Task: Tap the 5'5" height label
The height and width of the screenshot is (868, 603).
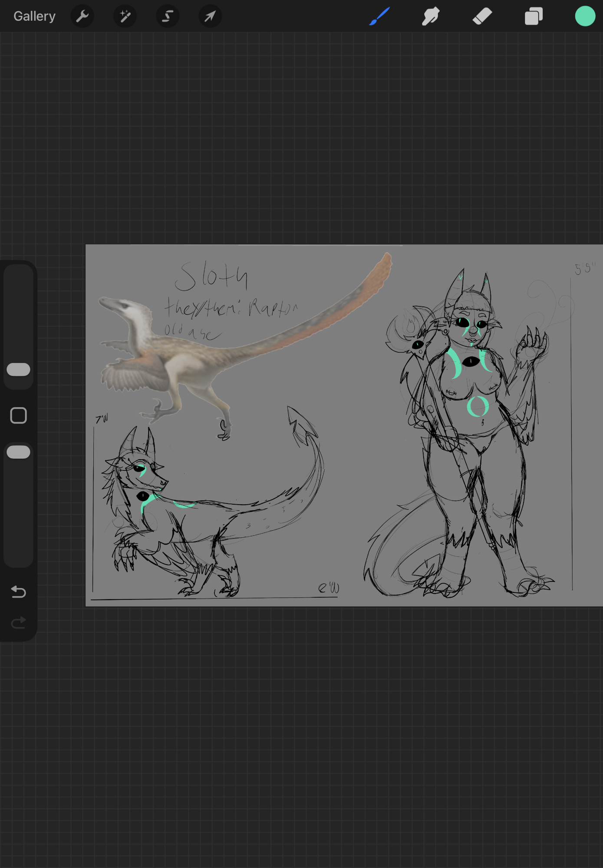Action: point(585,269)
